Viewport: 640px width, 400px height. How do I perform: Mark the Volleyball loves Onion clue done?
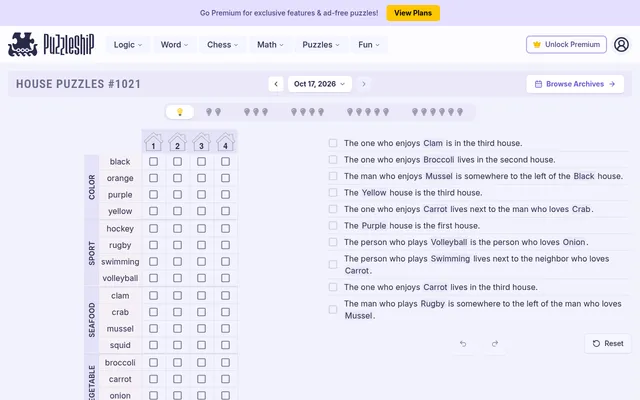333,242
